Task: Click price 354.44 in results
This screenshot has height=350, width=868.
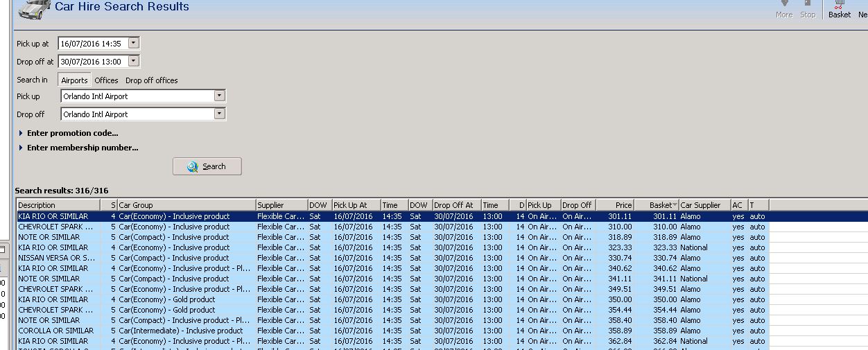Action: pos(620,310)
